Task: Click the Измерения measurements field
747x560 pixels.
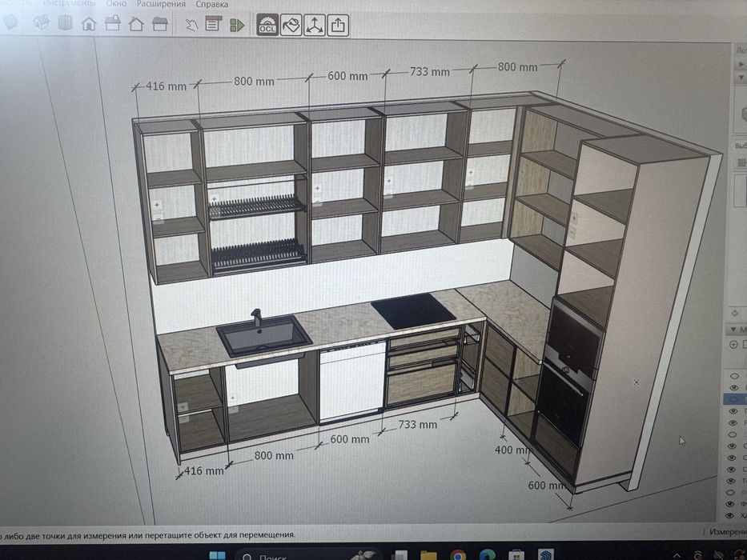Action: [x=727, y=531]
